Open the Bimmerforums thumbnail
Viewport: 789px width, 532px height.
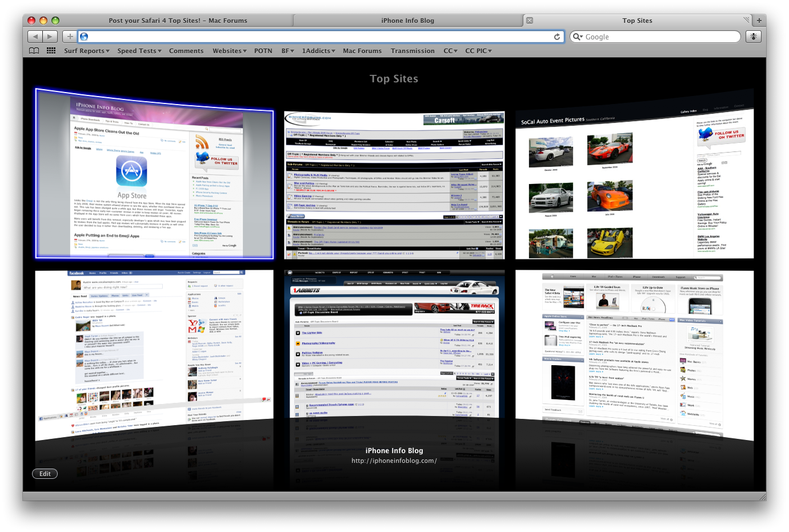[x=394, y=185]
